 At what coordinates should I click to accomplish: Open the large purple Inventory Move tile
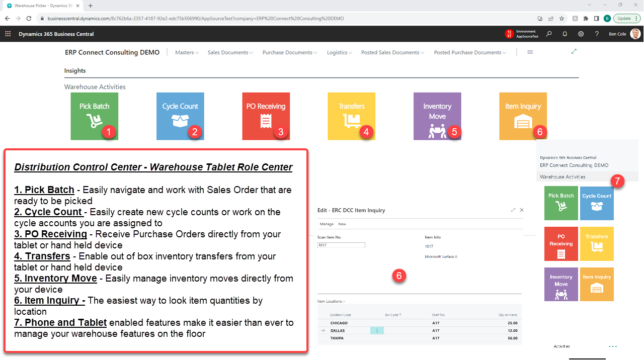tap(437, 116)
